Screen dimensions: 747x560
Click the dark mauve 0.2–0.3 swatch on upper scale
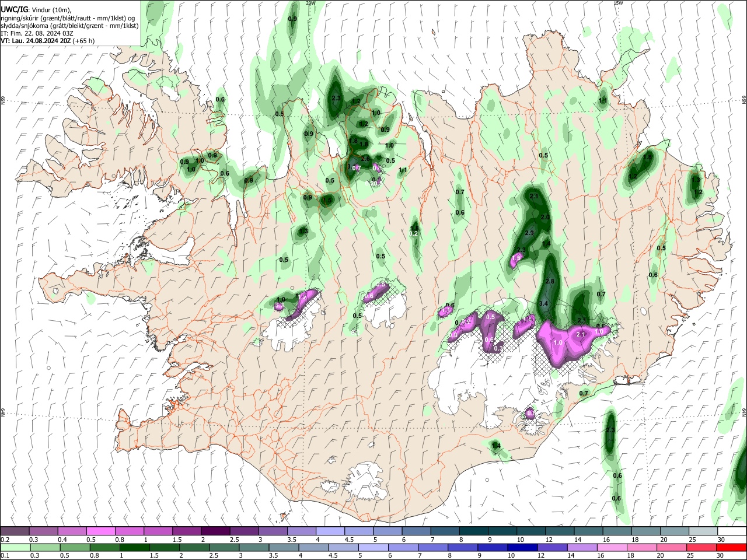click(x=15, y=531)
